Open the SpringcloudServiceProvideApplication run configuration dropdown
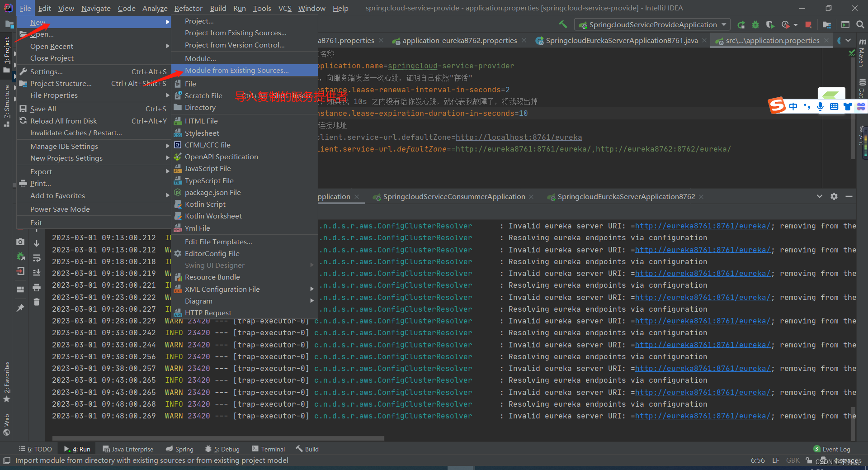The image size is (868, 470). [x=653, y=24]
